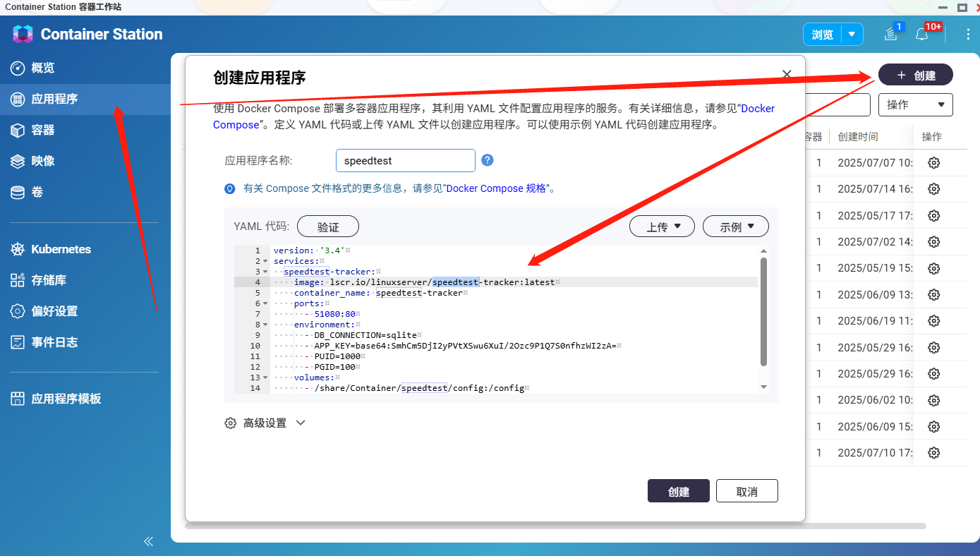
Task: Open the notifications bell icon
Action: (x=921, y=34)
